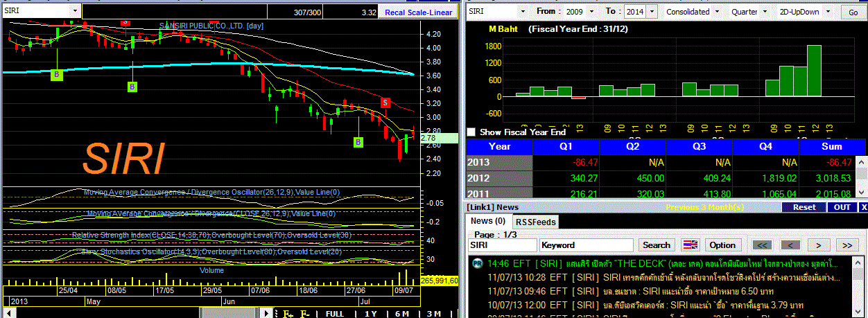Click the Previous 3 Month(s) label
The height and width of the screenshot is (318, 868).
coord(704,207)
